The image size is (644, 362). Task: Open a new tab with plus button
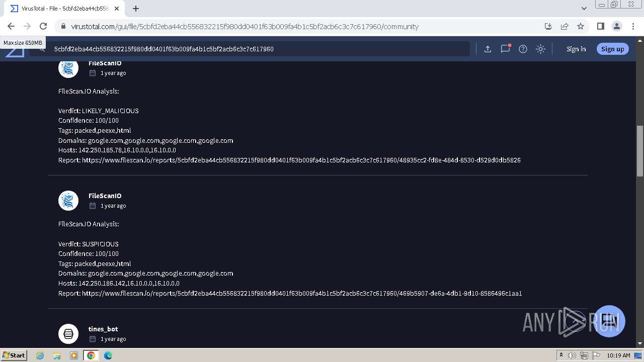136,9
